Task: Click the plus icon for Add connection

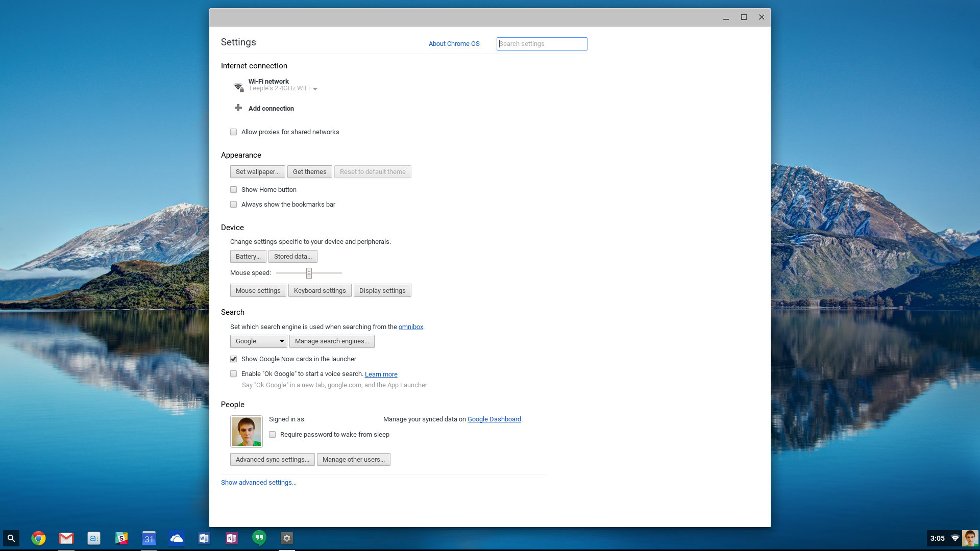Action: click(x=238, y=108)
